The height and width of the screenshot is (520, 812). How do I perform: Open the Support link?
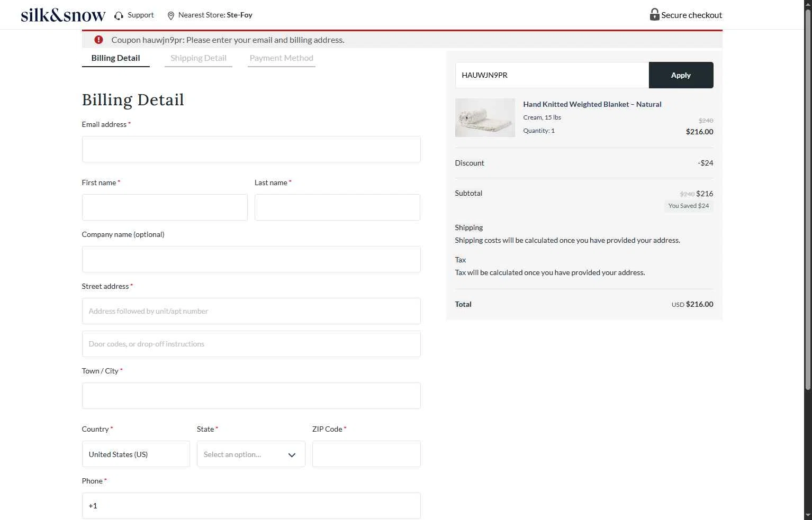click(x=140, y=15)
